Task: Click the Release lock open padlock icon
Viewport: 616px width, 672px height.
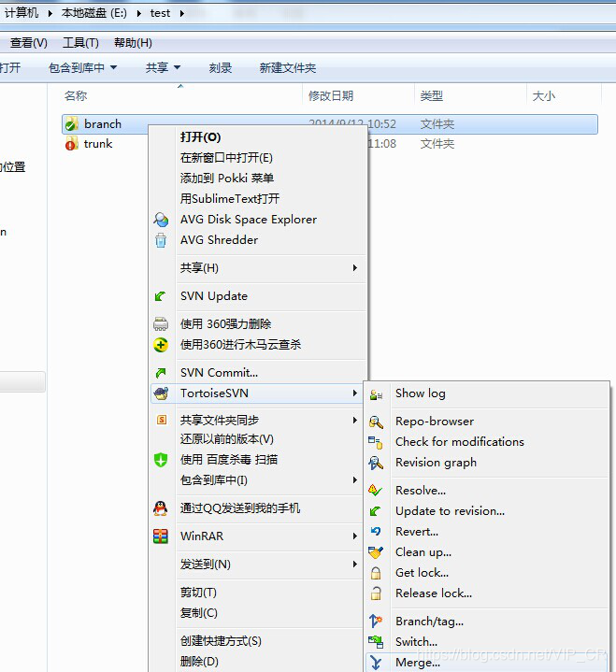Action: point(376,593)
